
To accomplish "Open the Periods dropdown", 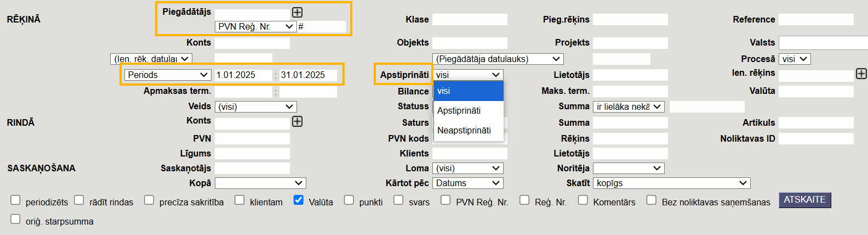I will click(x=168, y=75).
